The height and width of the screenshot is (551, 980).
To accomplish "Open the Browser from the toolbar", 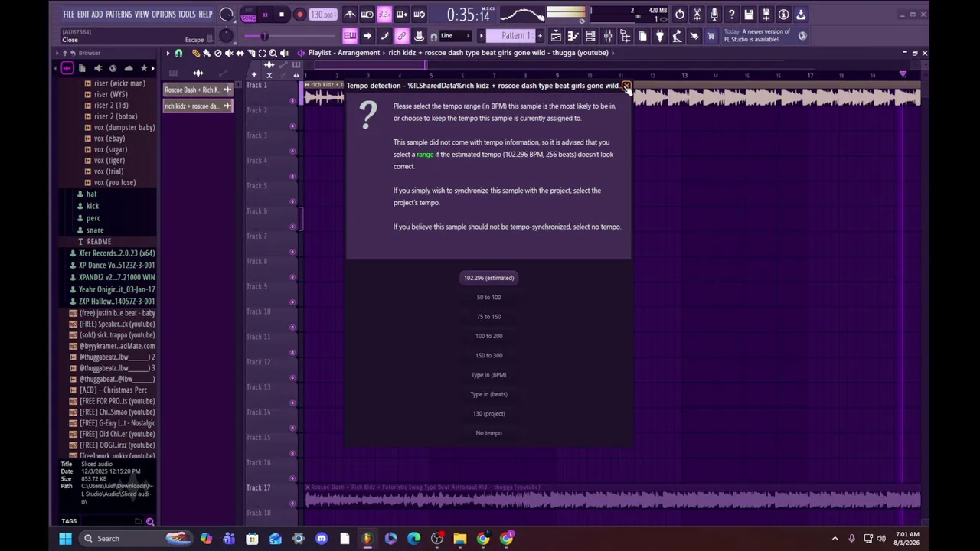I will coord(626,36).
